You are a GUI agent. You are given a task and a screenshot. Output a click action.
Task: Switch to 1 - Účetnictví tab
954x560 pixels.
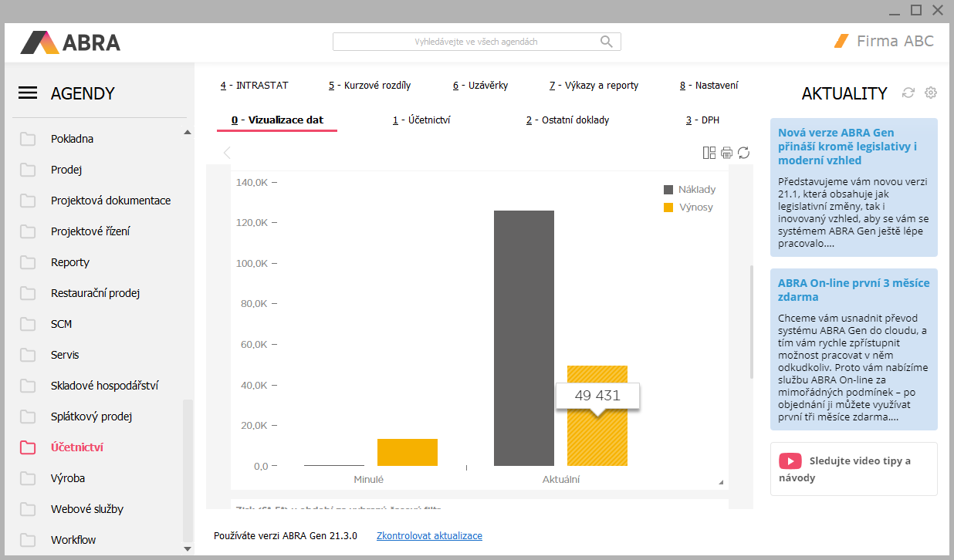tap(421, 120)
